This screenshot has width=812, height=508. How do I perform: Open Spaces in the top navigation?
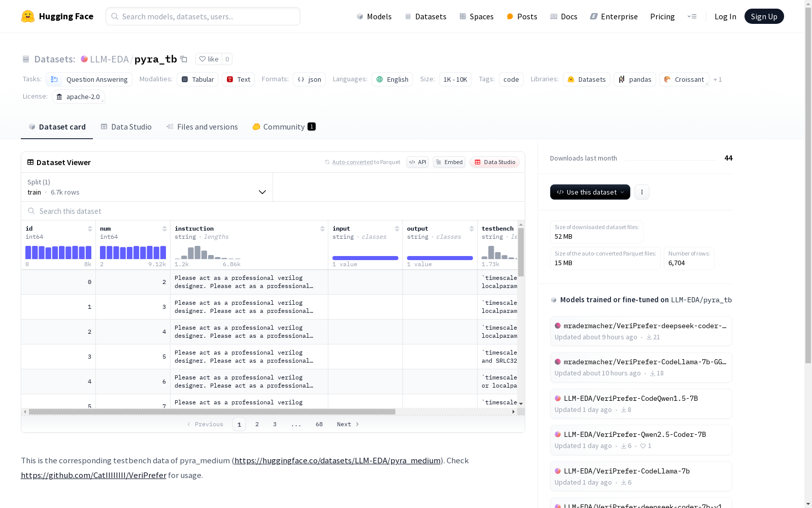(477, 16)
